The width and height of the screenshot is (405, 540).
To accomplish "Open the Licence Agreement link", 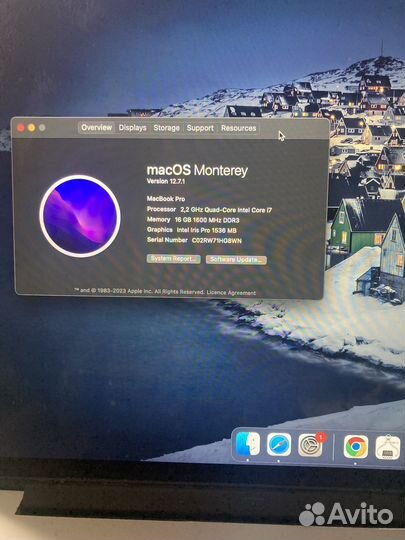I will (231, 293).
